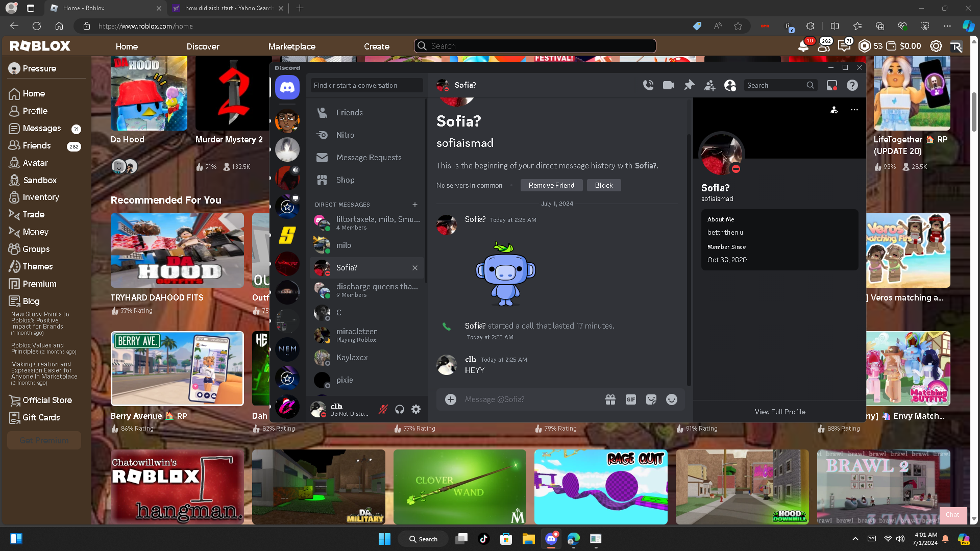Viewport: 980px width, 551px height.
Task: Open the Windows Start menu
Action: pos(384,539)
